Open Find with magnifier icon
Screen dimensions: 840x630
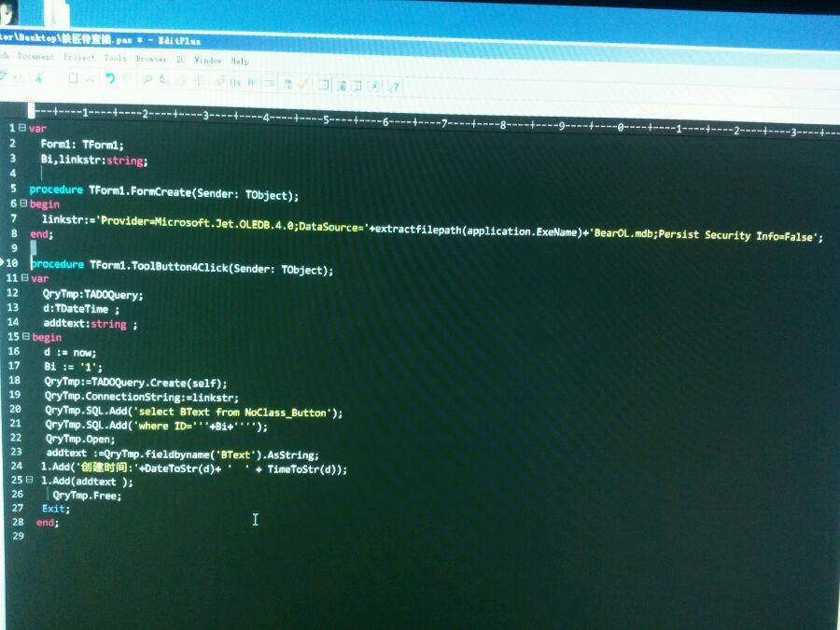[147, 80]
